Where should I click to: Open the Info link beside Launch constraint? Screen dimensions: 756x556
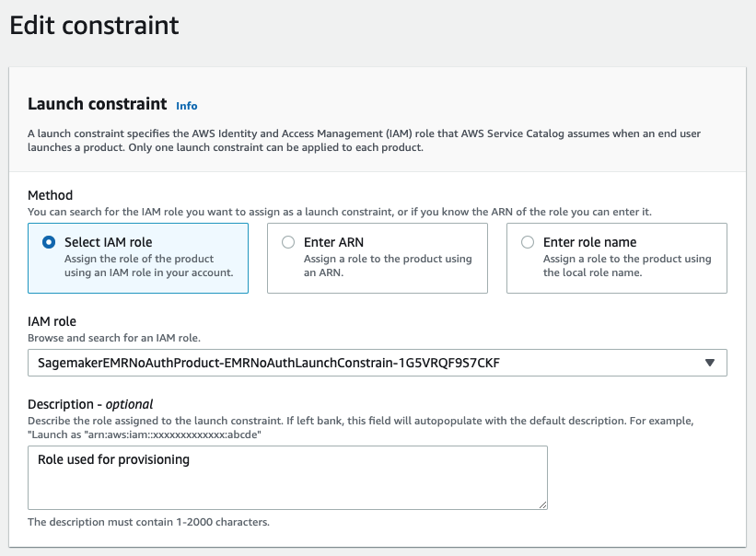[187, 106]
